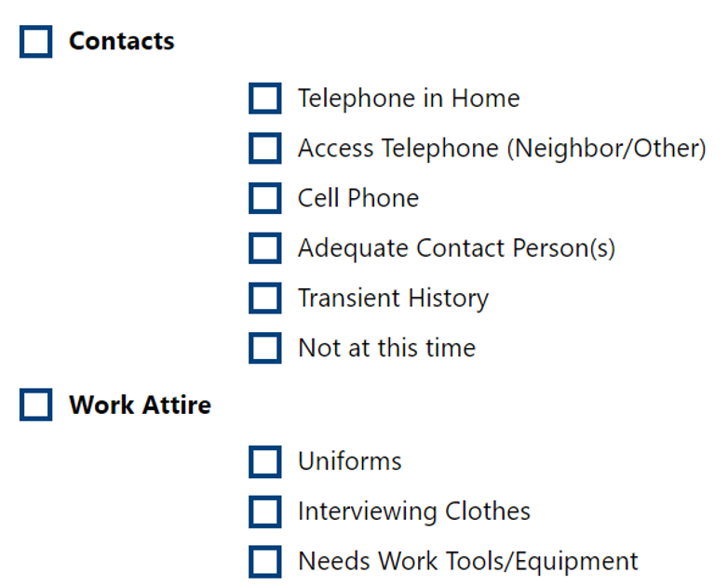The image size is (728, 586).
Task: Click the Work Attire heading label
Action: click(x=141, y=405)
